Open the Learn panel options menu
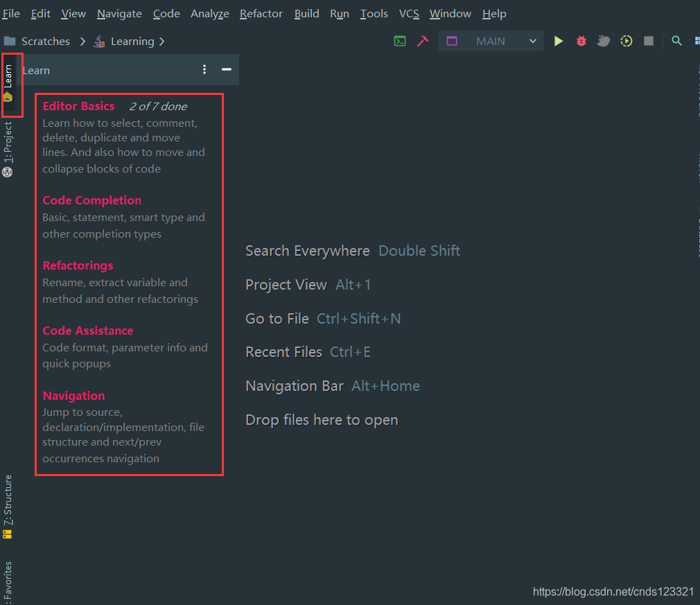The width and height of the screenshot is (700, 605). point(204,70)
